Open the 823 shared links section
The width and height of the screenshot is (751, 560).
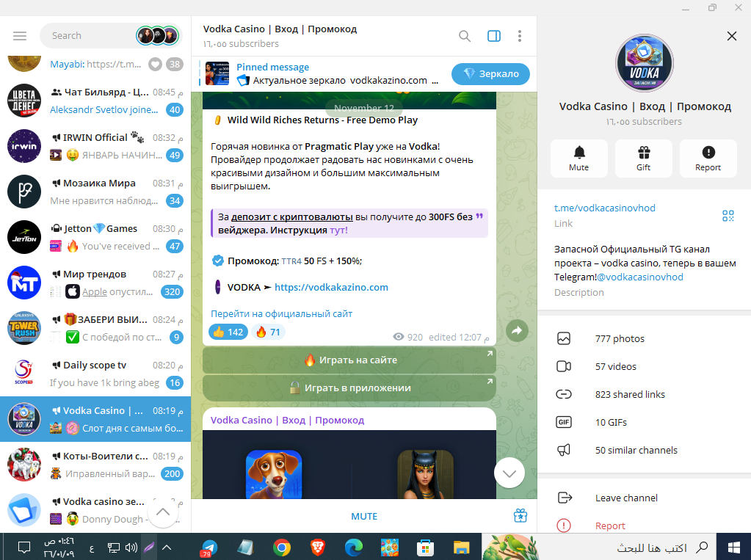(645, 394)
